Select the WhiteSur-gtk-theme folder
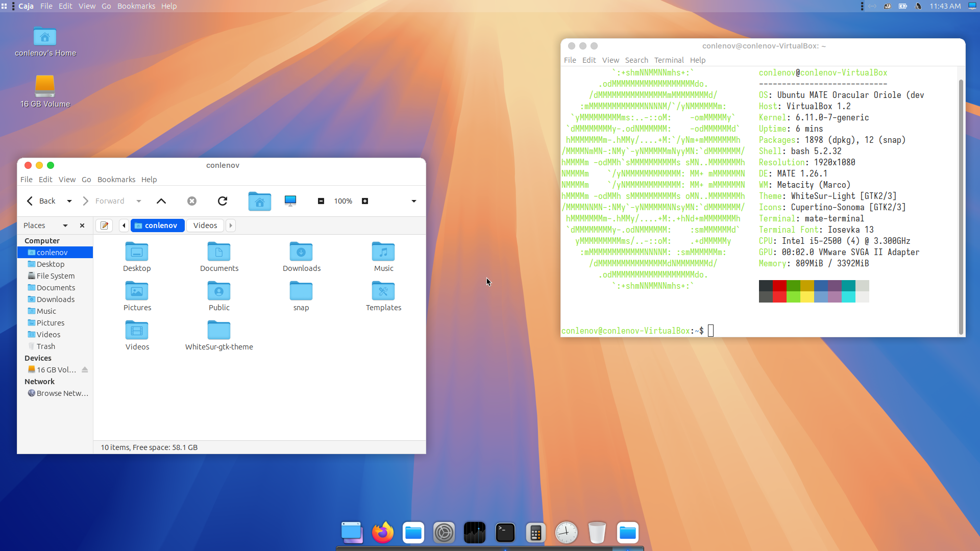 pyautogui.click(x=219, y=330)
